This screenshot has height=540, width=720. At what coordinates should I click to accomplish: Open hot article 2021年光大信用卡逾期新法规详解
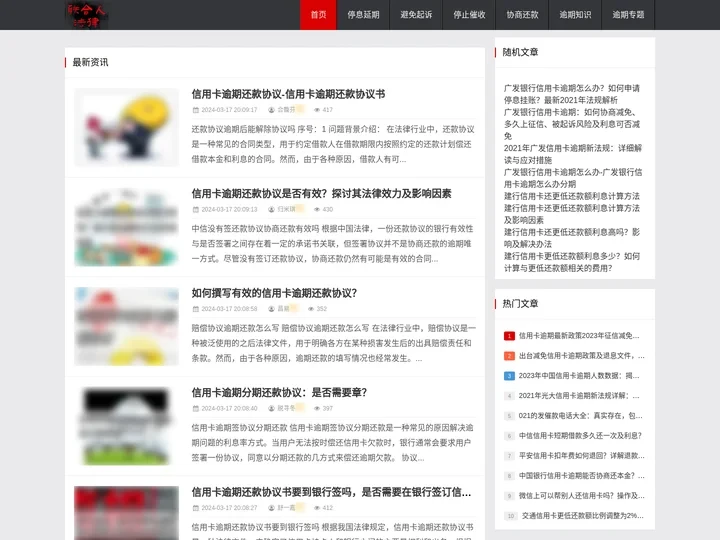[579, 396]
